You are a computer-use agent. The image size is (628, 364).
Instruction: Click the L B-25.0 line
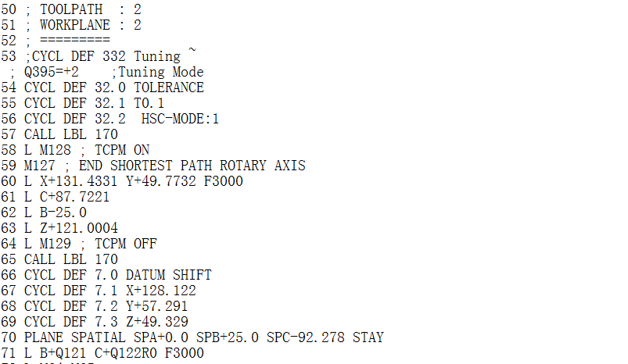[55, 212]
